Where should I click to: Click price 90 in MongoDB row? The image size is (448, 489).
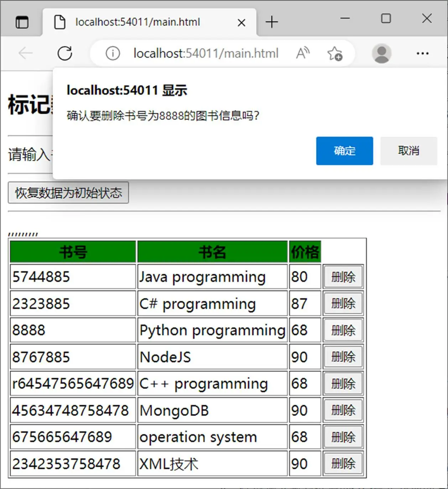point(305,410)
